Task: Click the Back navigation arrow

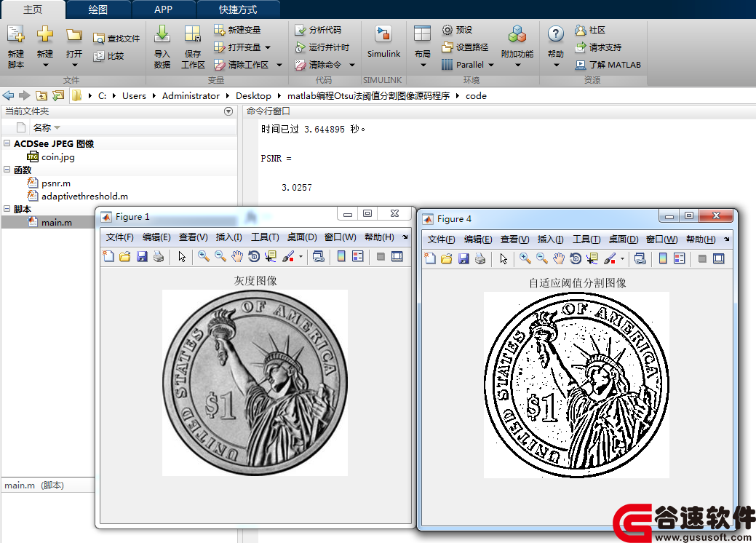Action: click(8, 95)
